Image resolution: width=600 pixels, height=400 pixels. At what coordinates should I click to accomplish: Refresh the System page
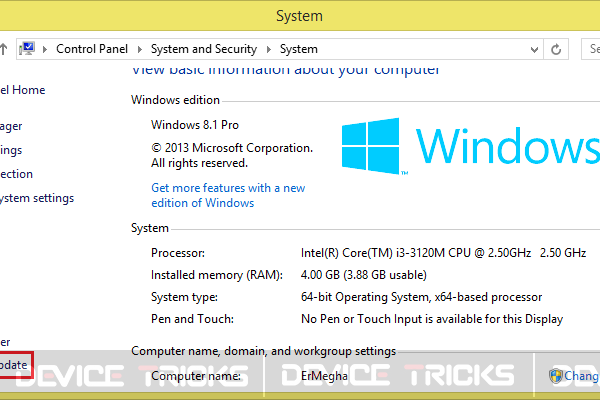556,49
